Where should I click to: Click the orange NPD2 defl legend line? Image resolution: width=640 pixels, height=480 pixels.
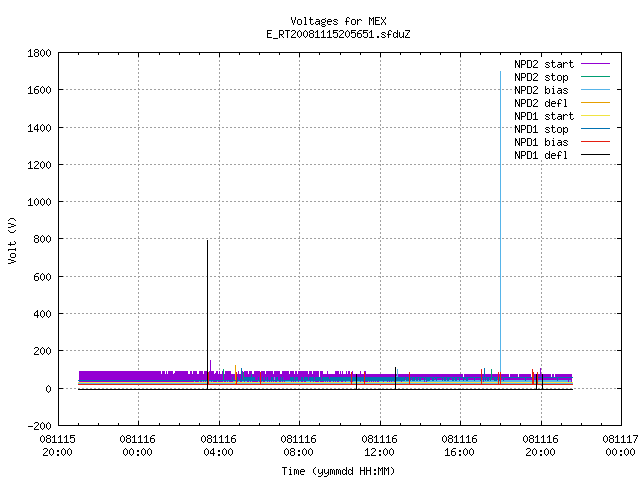(596, 102)
